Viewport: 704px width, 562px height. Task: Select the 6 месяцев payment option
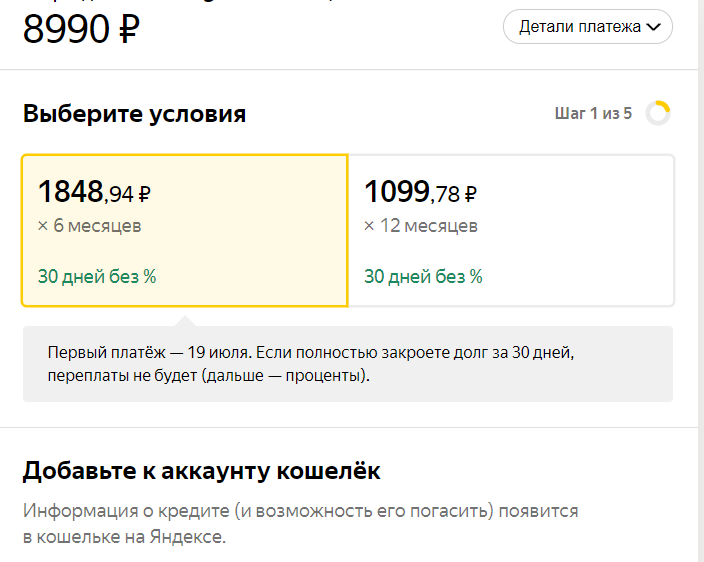tap(185, 231)
